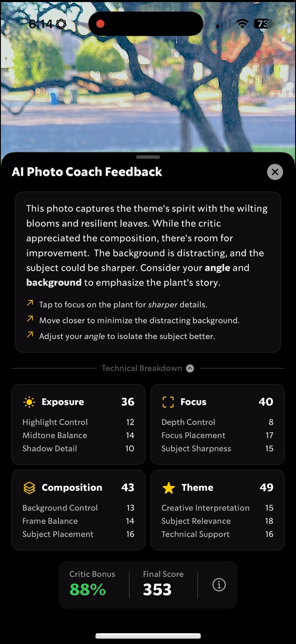
Task: Tap the Wi-Fi status bar icon
Action: pos(242,24)
